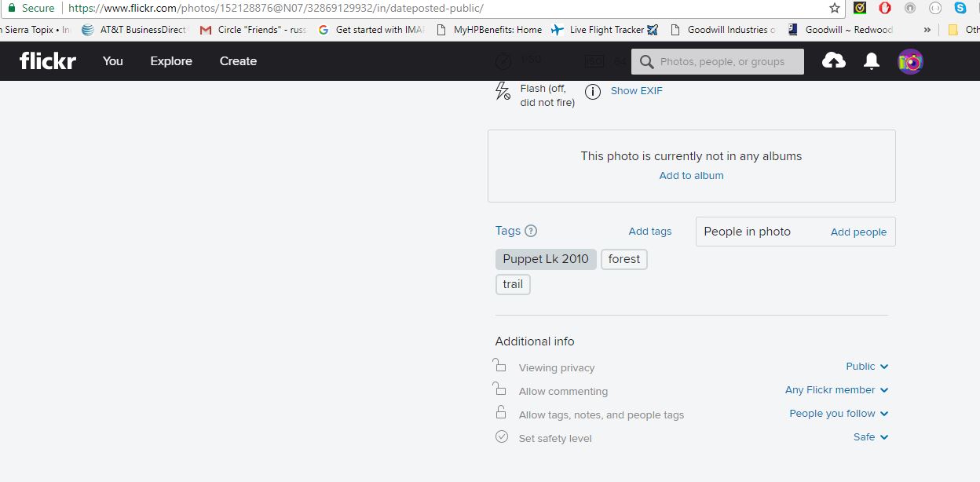Image resolution: width=980 pixels, height=482 pixels.
Task: Open the Goodwill ~ Redwood bookmark
Action: pos(840,30)
